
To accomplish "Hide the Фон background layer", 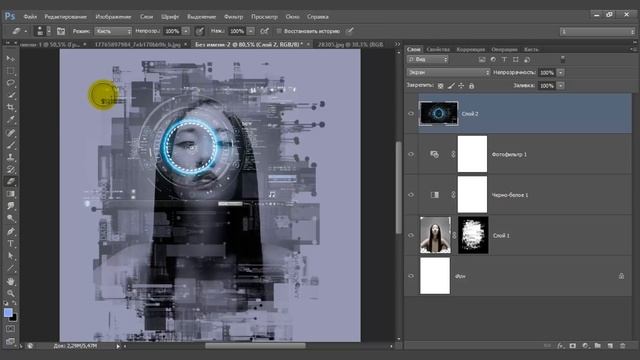I will point(411,276).
